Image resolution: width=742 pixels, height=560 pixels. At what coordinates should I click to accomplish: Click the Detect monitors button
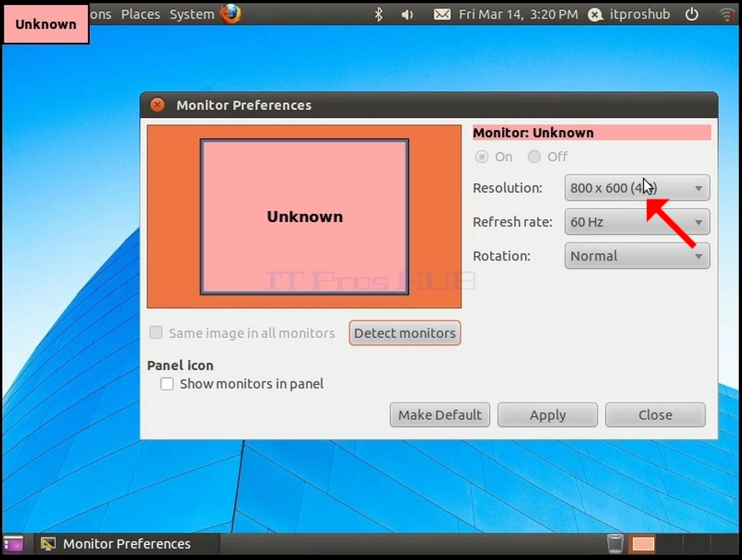click(404, 333)
